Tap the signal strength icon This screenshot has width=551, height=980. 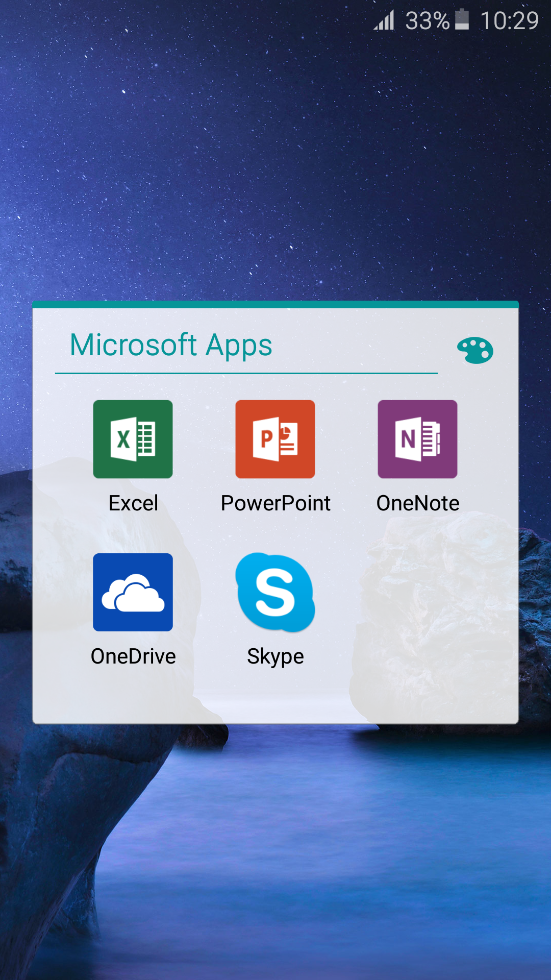click(384, 21)
